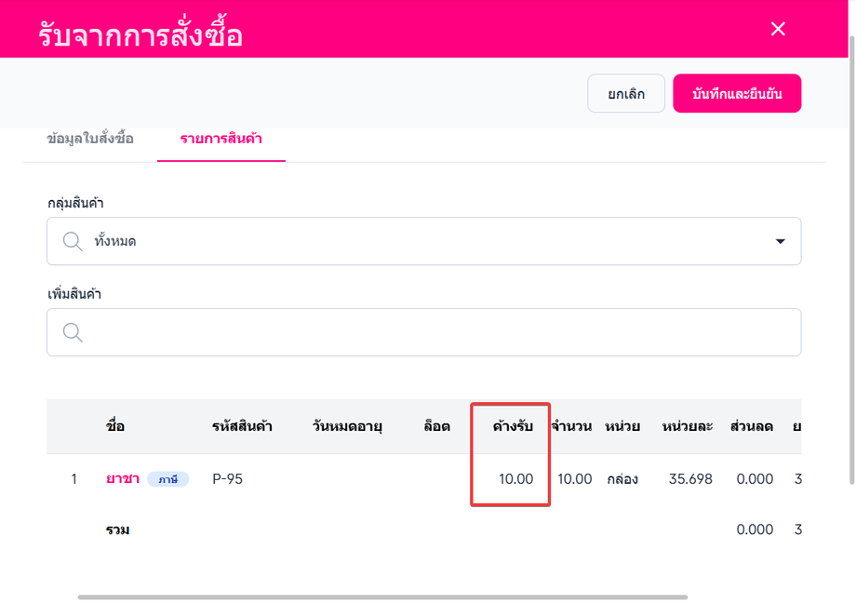Screen dimensions: 856x616
Task: Click the ภาษี tag beside ยาชา
Action: 167,479
